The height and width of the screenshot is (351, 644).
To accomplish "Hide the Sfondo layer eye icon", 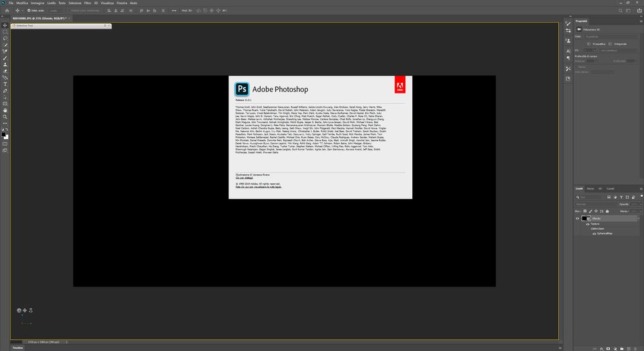I will tap(578, 218).
